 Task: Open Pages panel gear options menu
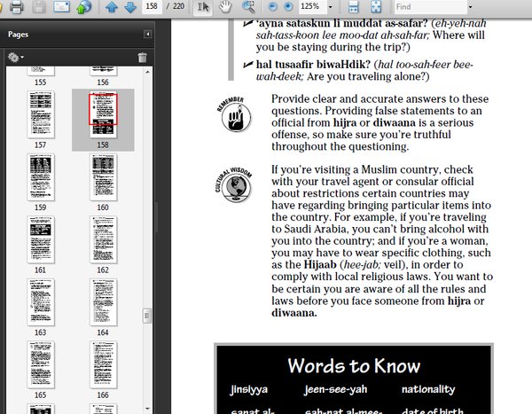[16, 57]
